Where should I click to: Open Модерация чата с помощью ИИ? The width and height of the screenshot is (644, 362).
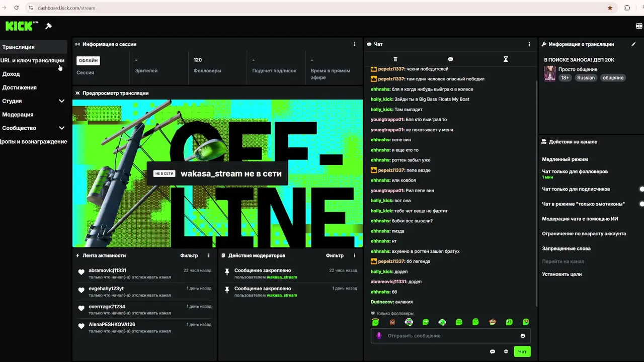[x=580, y=219]
